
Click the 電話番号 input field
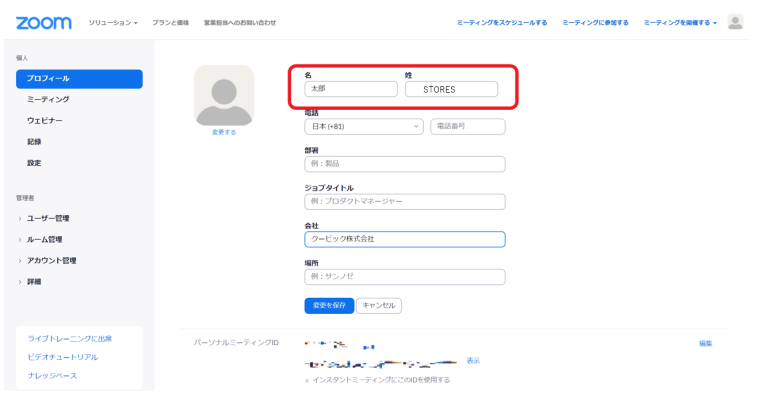pos(468,126)
